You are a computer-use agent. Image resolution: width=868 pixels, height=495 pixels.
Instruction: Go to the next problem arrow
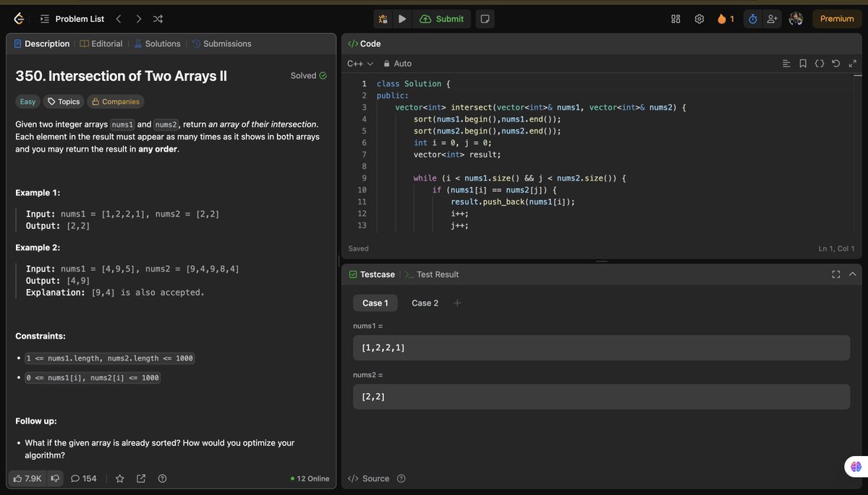138,19
